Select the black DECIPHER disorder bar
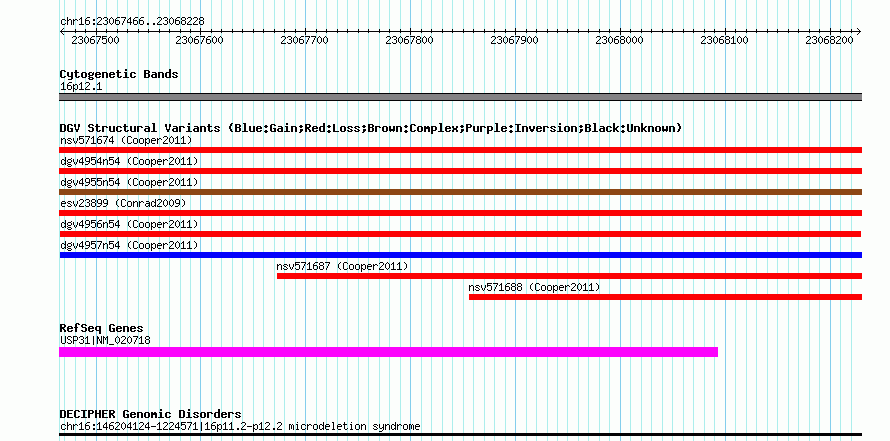890x441 pixels. click(x=460, y=434)
